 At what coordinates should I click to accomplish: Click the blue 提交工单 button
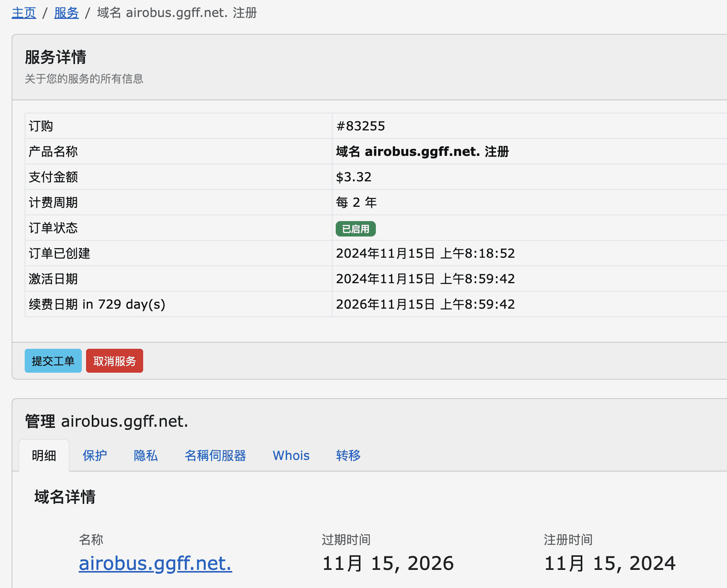tap(53, 361)
